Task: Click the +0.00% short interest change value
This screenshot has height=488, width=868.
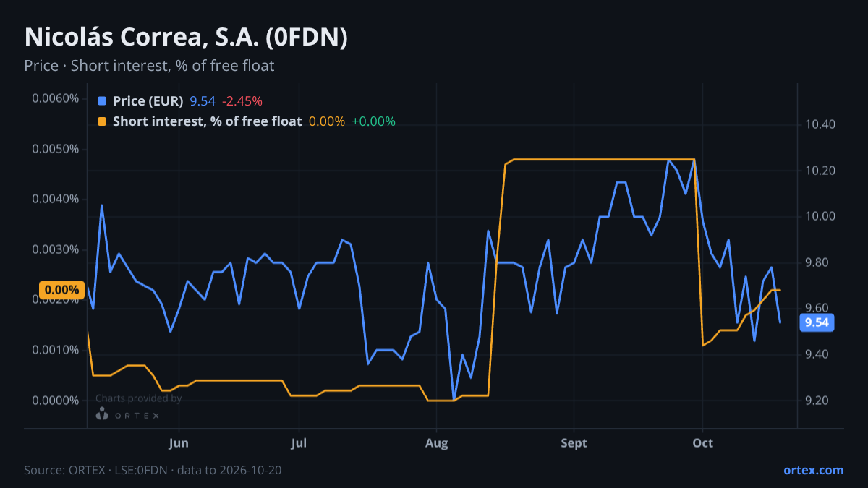Action: (373, 121)
